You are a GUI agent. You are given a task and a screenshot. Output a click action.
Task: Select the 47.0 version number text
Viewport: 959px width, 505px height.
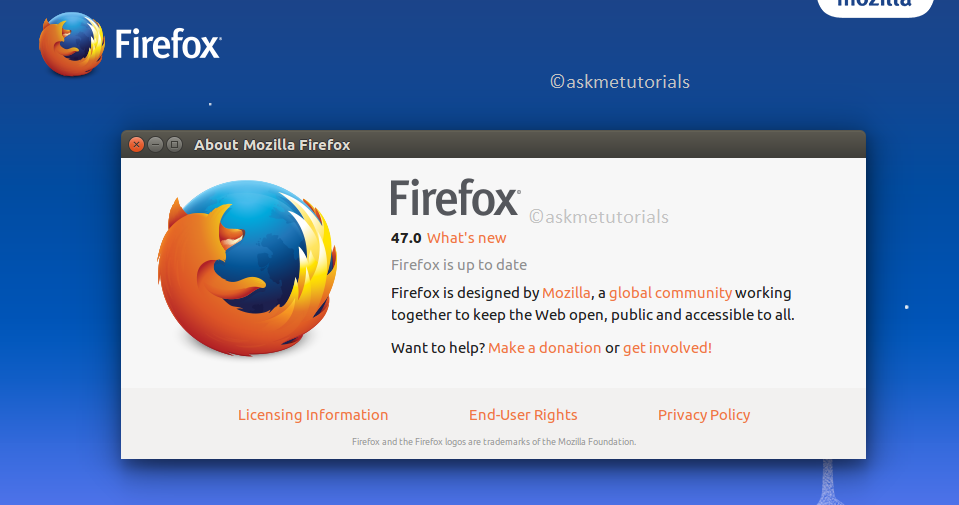pos(406,238)
